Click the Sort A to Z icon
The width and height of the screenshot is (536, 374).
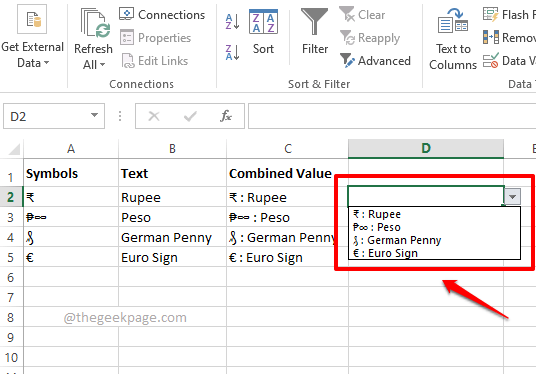232,22
